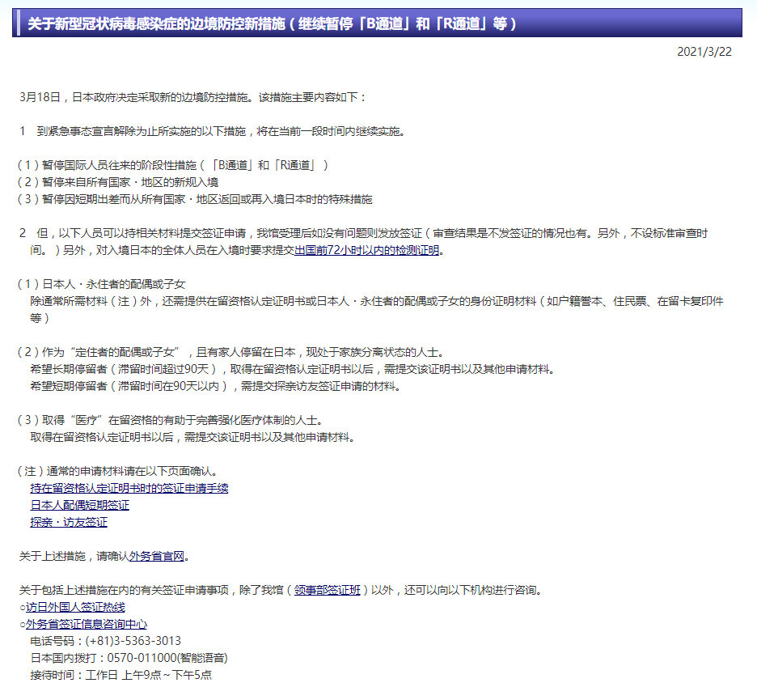Viewport: 757px width, 700px height.
Task: Click the 定住者的配偶或子女 item heading
Action: click(x=230, y=352)
